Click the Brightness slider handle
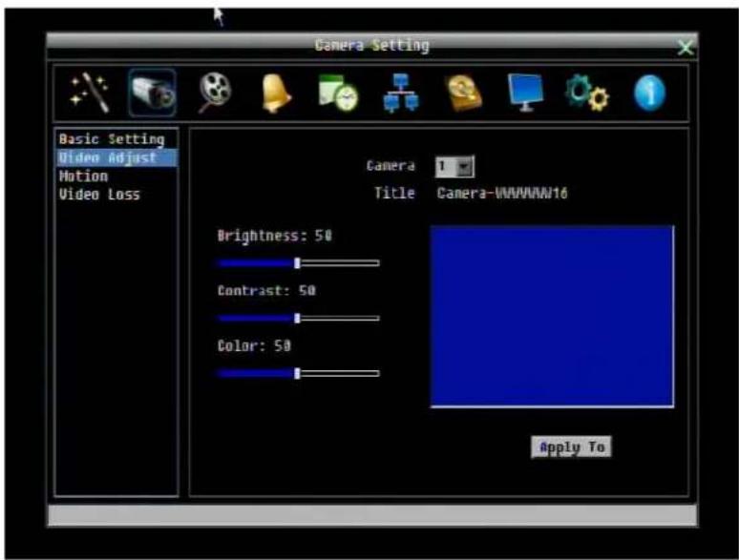 click(297, 262)
